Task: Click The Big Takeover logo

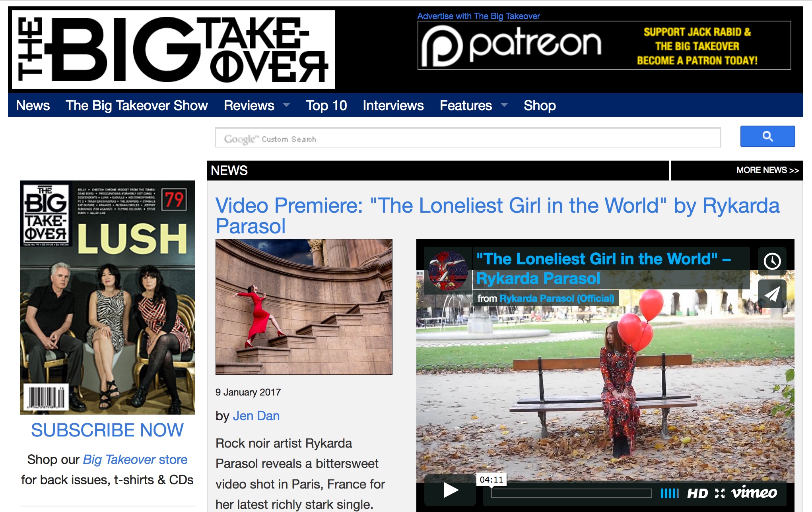Action: pos(173,50)
